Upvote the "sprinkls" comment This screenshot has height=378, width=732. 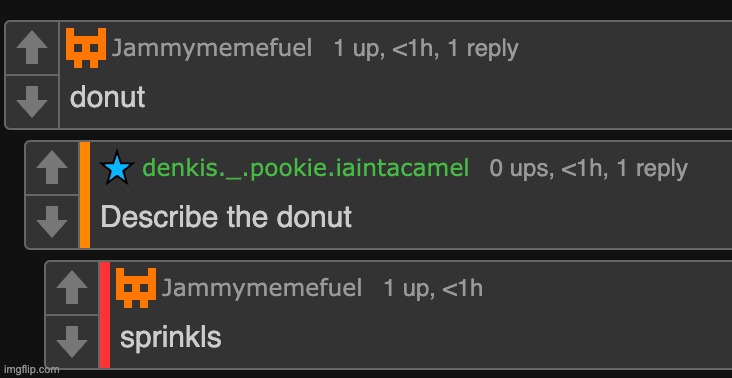click(72, 288)
